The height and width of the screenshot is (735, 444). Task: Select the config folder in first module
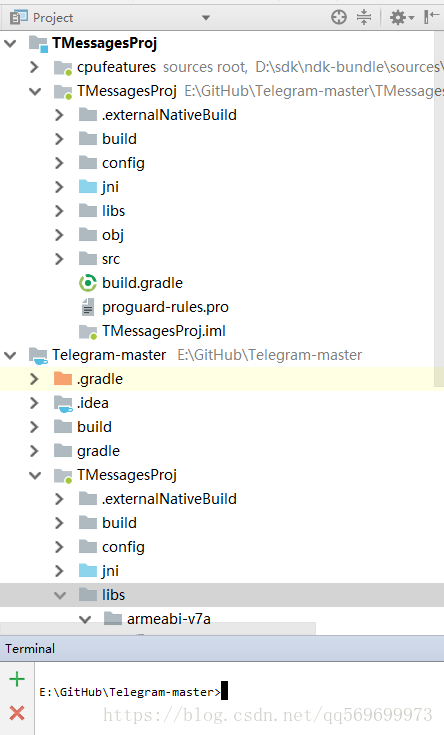point(123,163)
